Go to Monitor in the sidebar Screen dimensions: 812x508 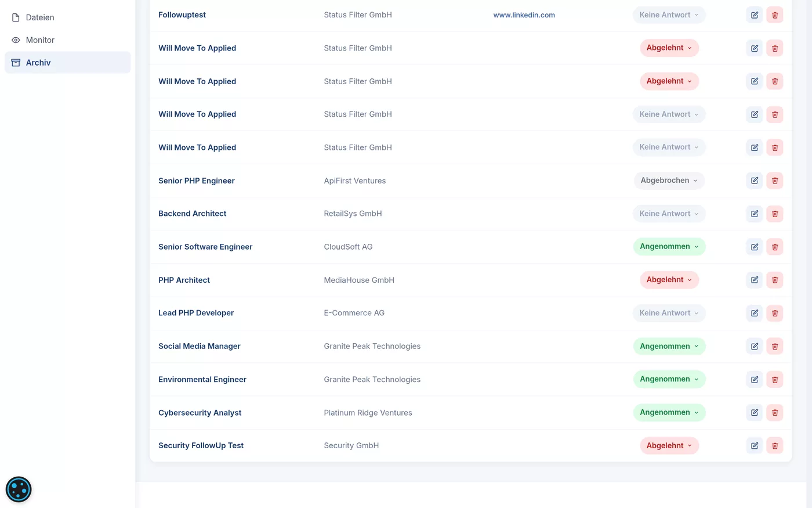point(67,40)
